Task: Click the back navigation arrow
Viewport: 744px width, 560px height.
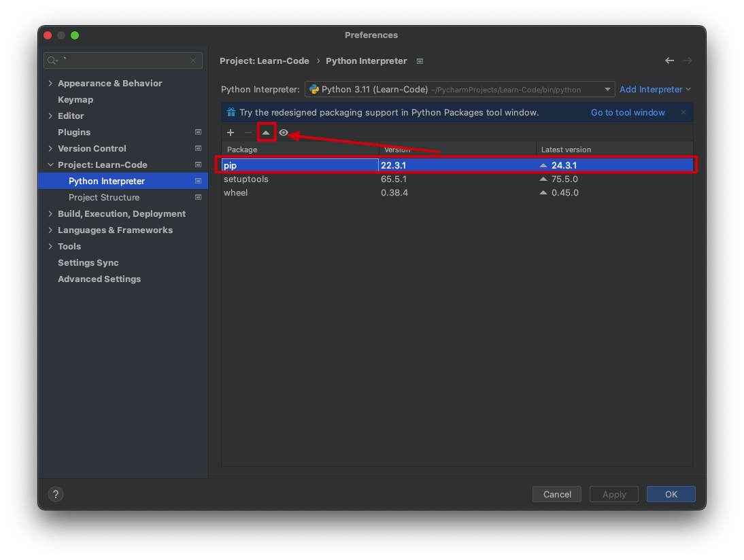Action: 669,60
